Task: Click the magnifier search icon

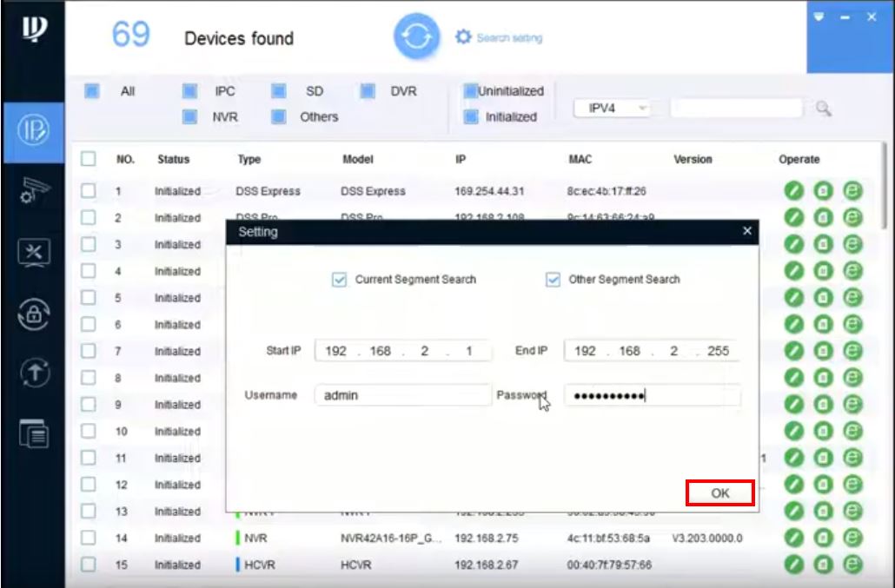Action: (823, 109)
